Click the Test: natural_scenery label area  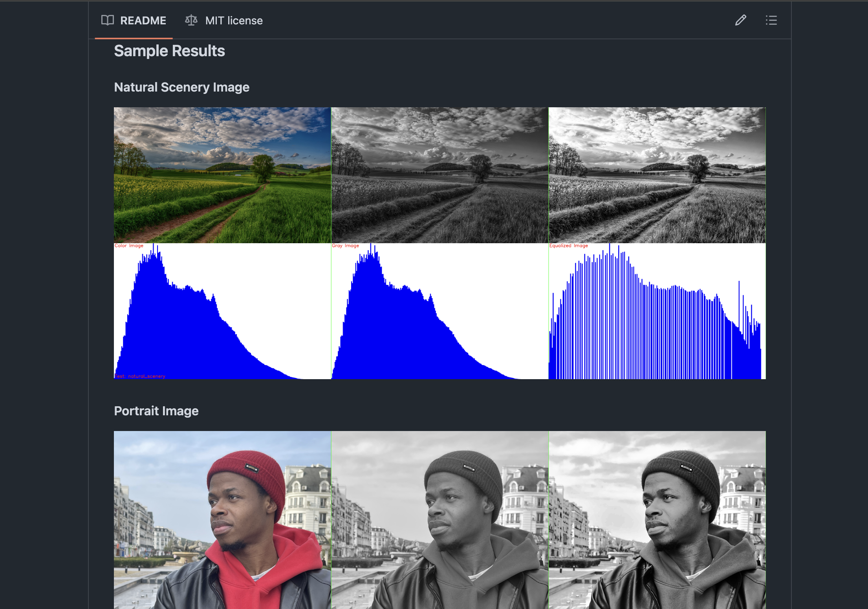click(x=140, y=376)
